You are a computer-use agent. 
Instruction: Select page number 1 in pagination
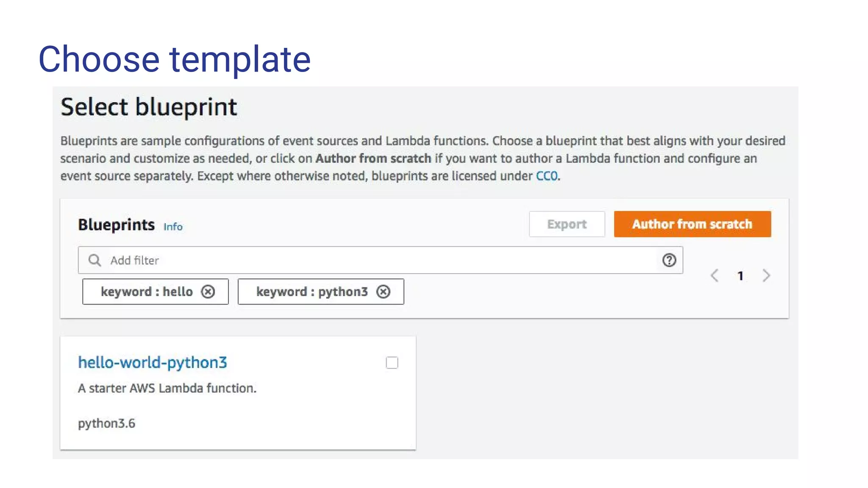click(740, 276)
